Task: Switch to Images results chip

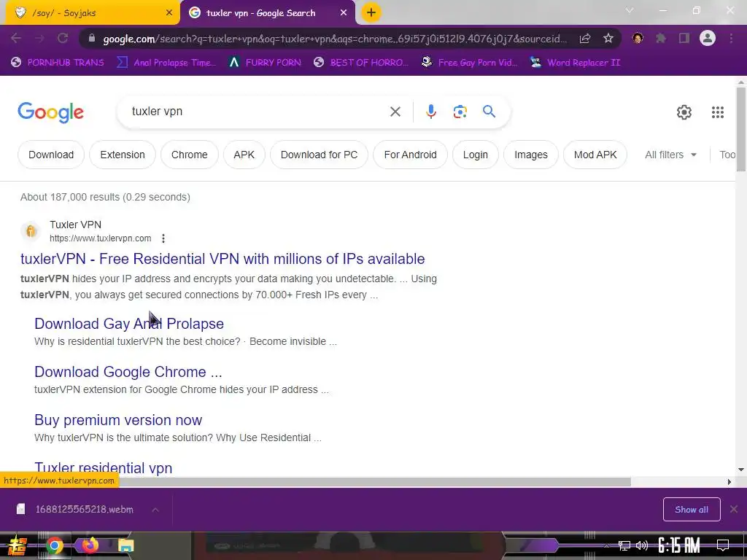Action: coord(531,155)
